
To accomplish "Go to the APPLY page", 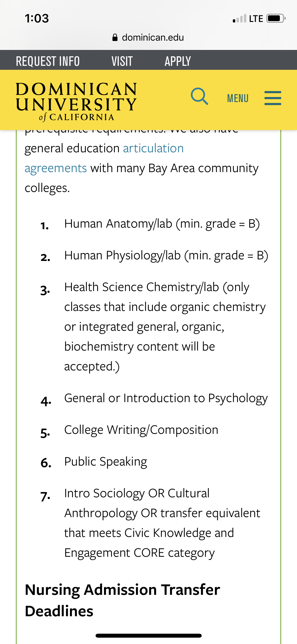I will pos(178,61).
